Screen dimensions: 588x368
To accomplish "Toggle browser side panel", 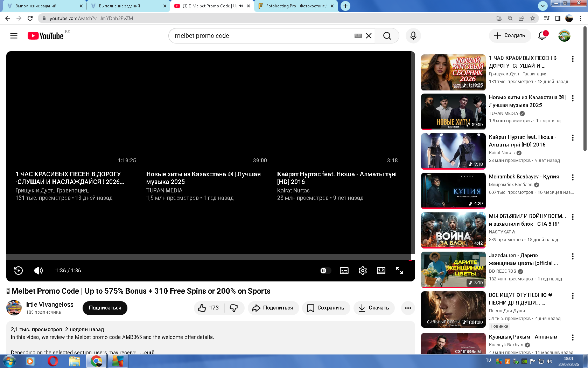I will 558,18.
